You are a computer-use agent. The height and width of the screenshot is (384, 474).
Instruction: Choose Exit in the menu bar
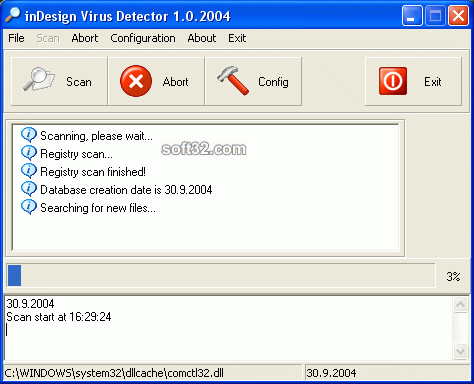pyautogui.click(x=237, y=38)
